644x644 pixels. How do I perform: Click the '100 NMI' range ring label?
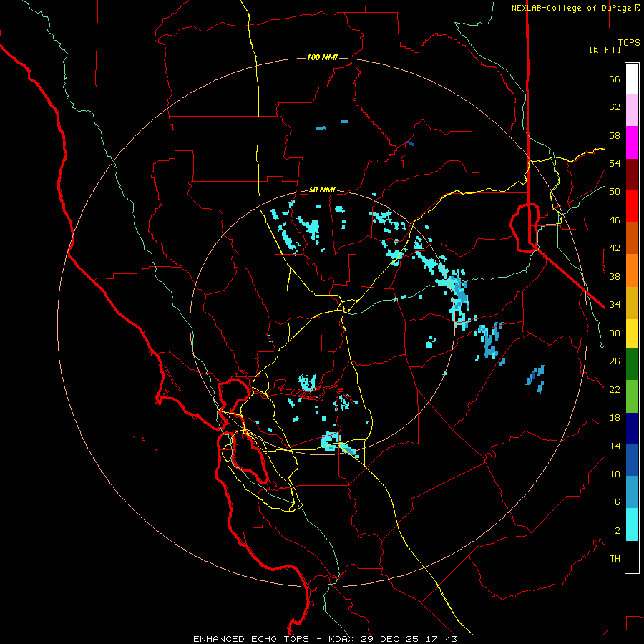tap(322, 57)
